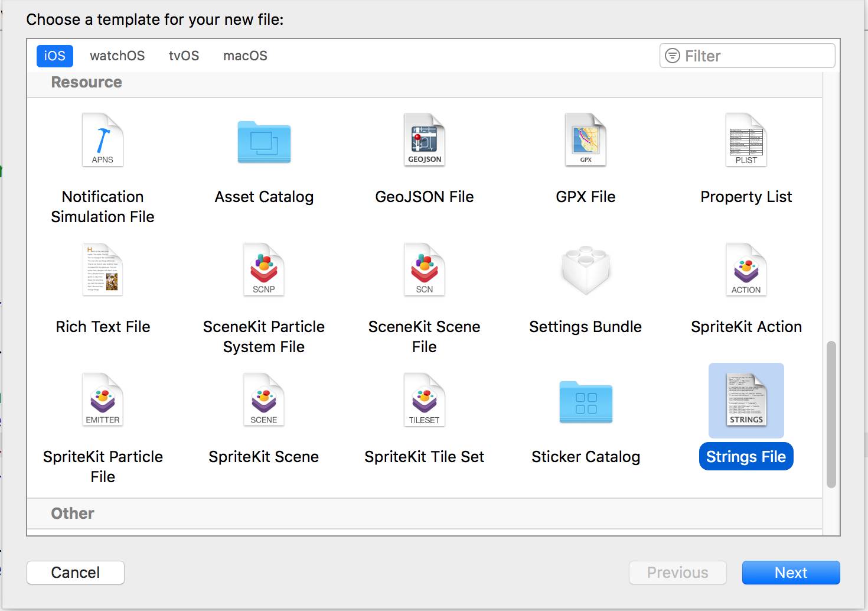Show the macOS templates tab

tap(246, 56)
